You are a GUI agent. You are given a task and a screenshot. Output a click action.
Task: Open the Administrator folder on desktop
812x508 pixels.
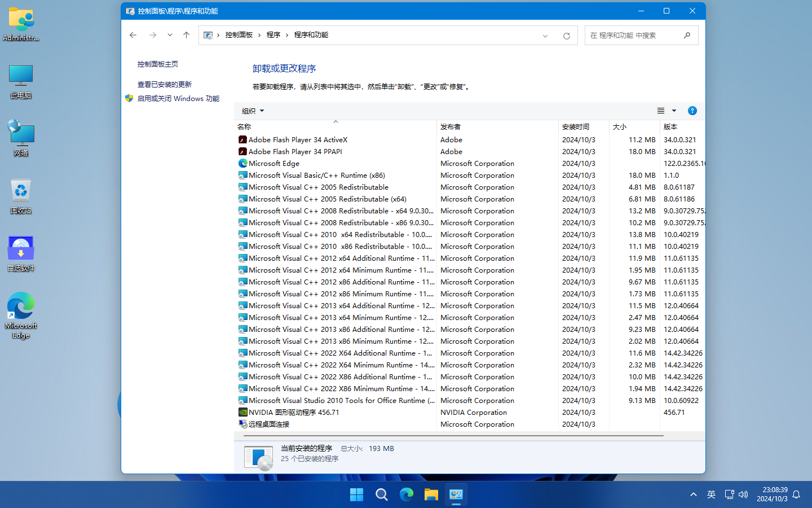21,24
